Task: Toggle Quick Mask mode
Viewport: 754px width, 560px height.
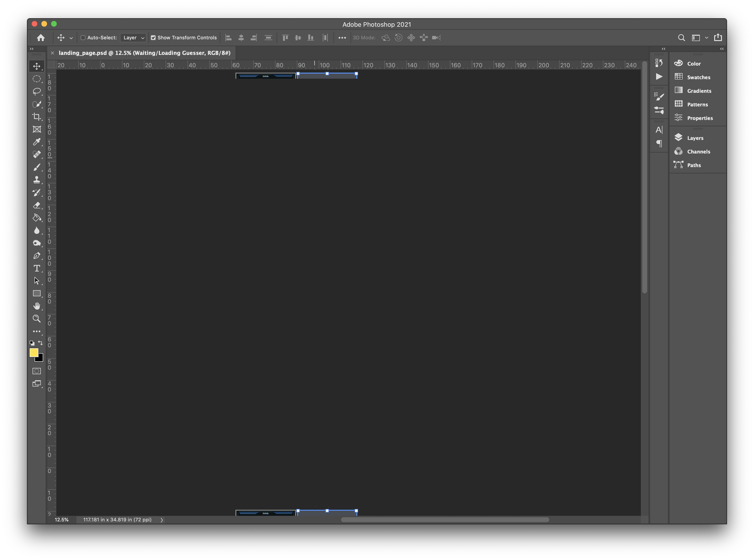Action: click(37, 371)
